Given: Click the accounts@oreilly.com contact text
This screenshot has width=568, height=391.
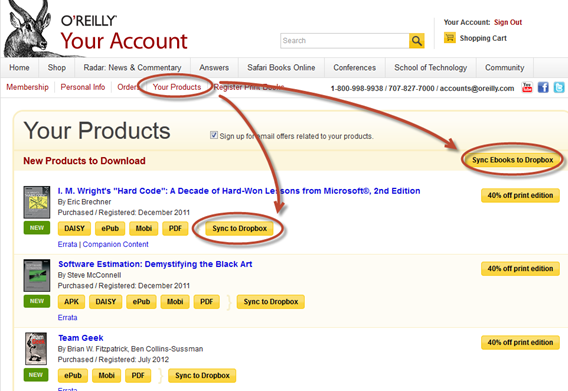Looking at the screenshot, I should coord(477,88).
